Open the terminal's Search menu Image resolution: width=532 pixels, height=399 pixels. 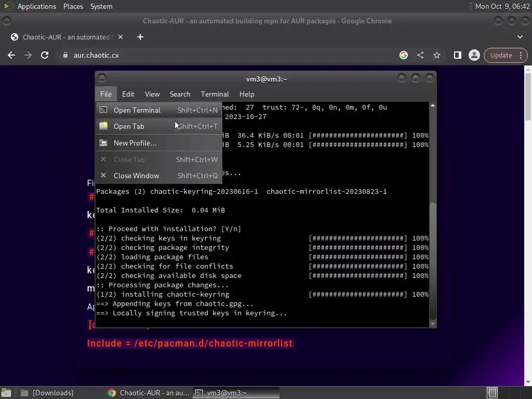coord(180,94)
